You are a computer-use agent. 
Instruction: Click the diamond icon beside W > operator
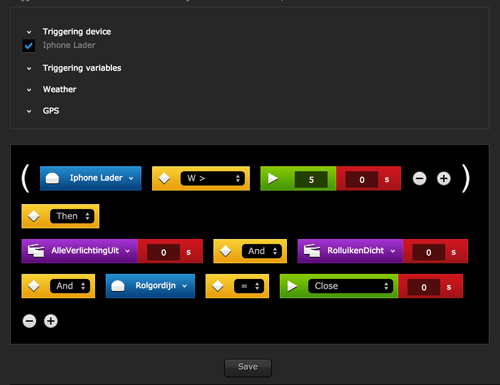[164, 178]
